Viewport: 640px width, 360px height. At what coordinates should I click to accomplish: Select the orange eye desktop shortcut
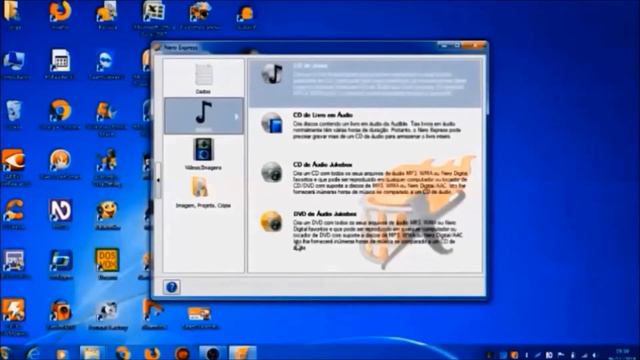pyautogui.click(x=13, y=167)
